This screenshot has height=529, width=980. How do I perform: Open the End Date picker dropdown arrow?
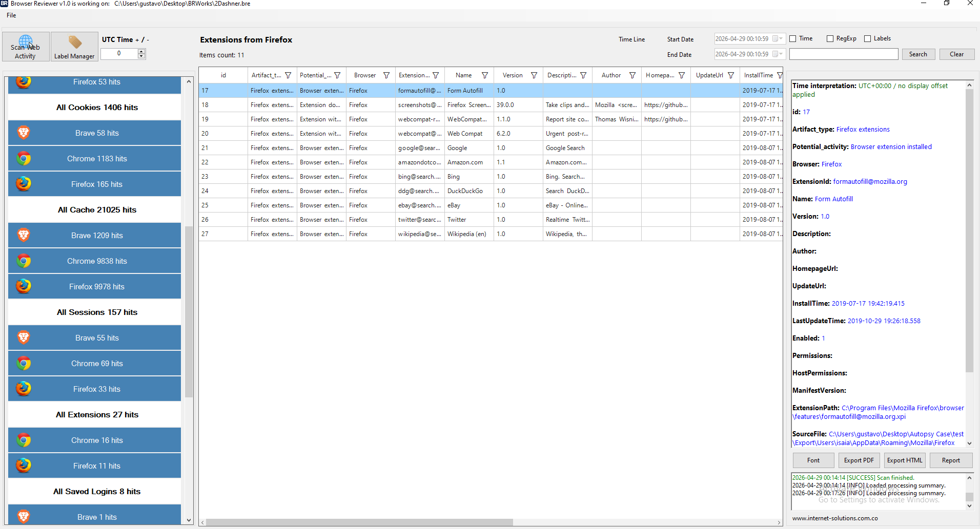pyautogui.click(x=781, y=54)
